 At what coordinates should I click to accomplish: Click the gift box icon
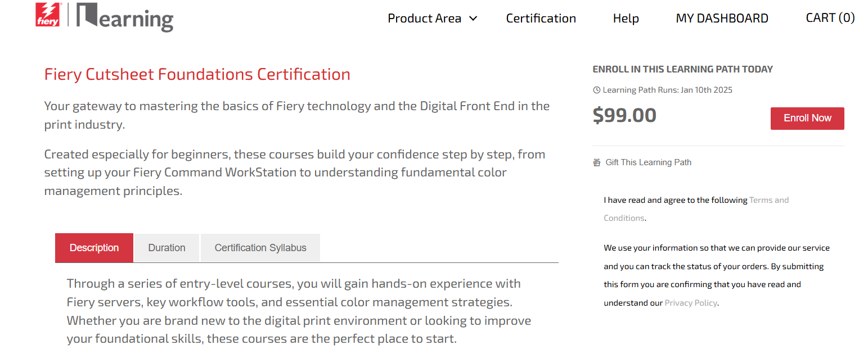click(x=597, y=162)
